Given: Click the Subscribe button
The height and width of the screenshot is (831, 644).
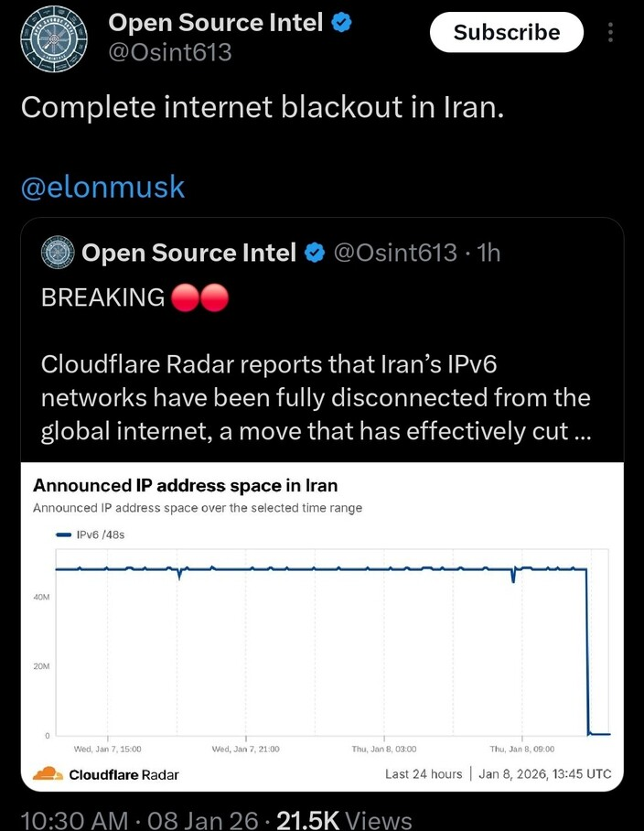Looking at the screenshot, I should point(506,32).
